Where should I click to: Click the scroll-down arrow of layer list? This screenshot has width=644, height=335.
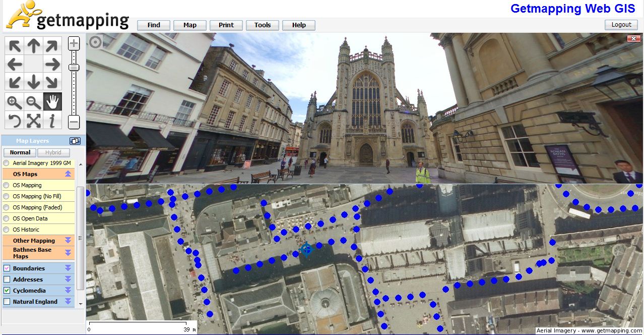(80, 303)
